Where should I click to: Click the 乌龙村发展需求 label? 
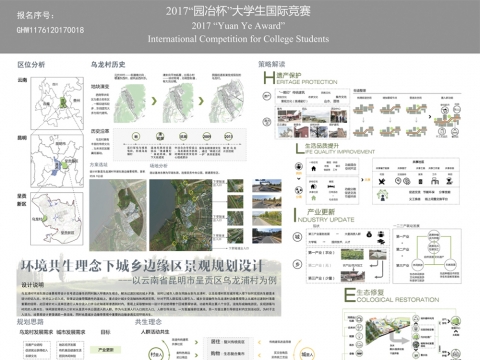36,332
